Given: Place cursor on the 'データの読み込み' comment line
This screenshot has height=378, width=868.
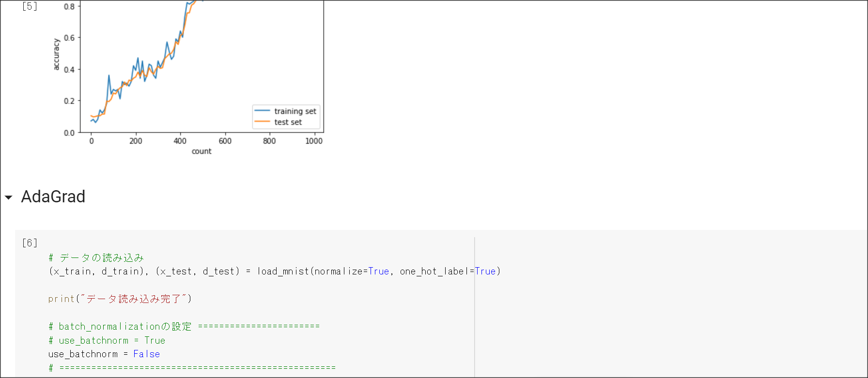Looking at the screenshot, I should 96,258.
